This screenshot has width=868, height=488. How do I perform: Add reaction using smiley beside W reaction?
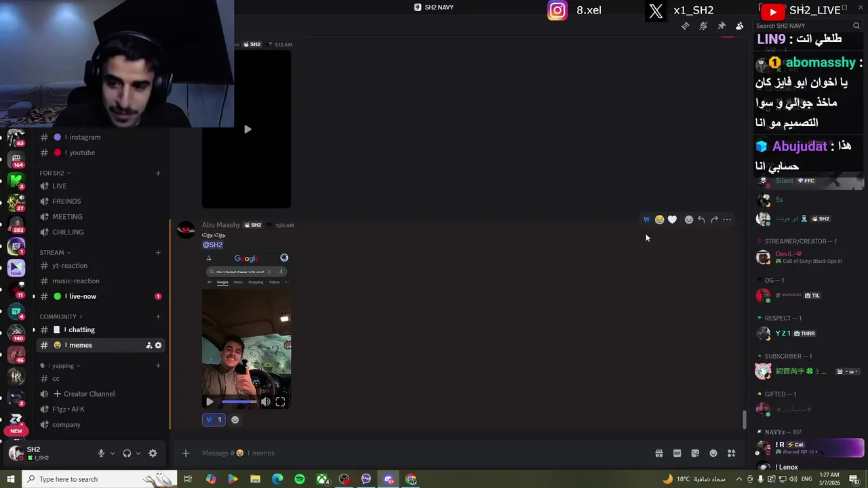point(235,420)
